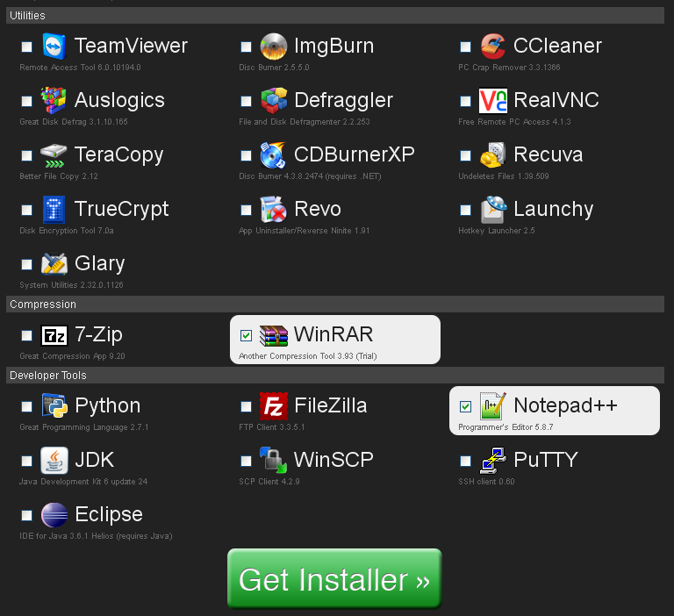
Task: Enable the WinSCP checkbox
Action: pos(246,461)
